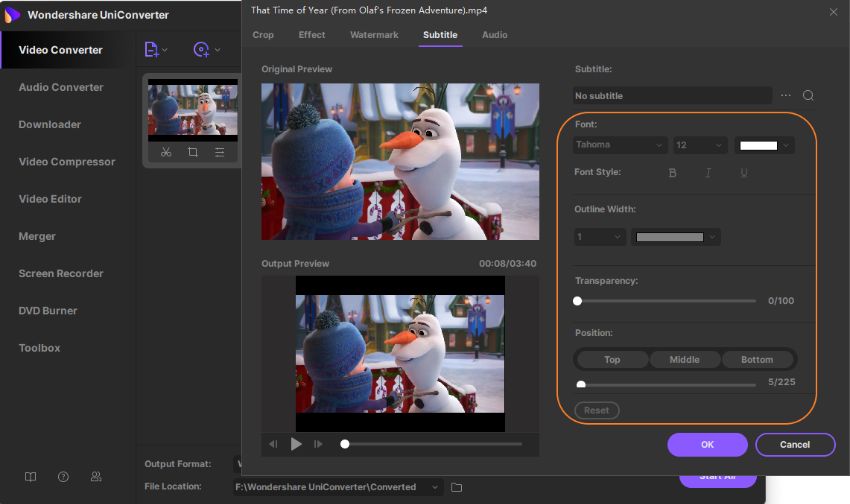Open Video Compressor in sidebar
This screenshot has height=504, width=850.
[67, 162]
